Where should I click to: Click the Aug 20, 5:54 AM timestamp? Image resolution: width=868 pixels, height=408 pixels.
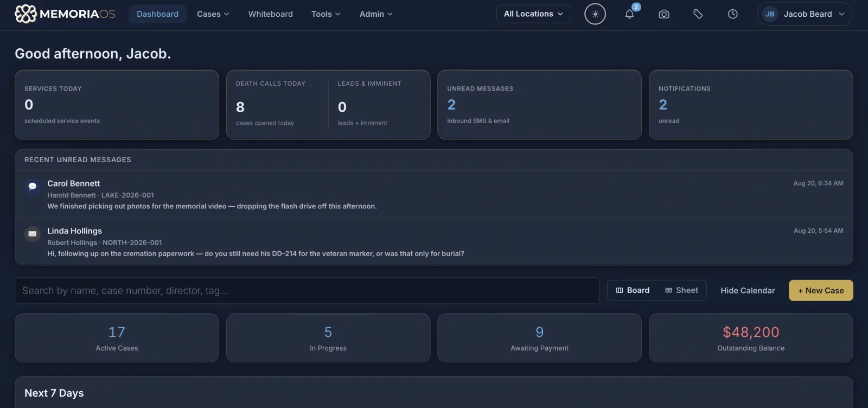point(818,231)
